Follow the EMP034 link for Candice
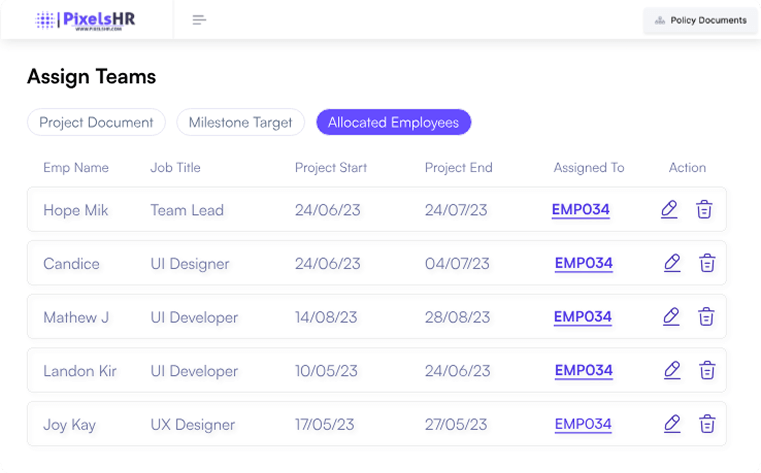Image resolution: width=761 pixels, height=473 pixels. (x=583, y=263)
